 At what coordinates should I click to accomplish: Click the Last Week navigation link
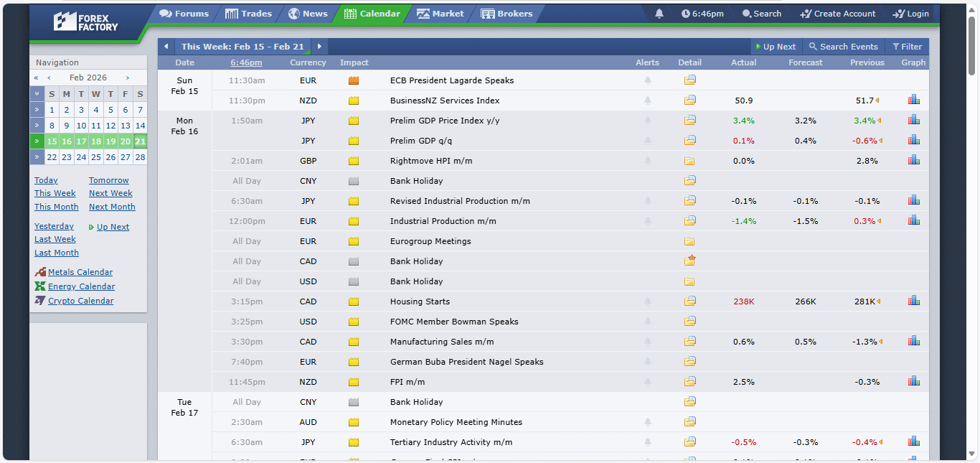coord(55,239)
